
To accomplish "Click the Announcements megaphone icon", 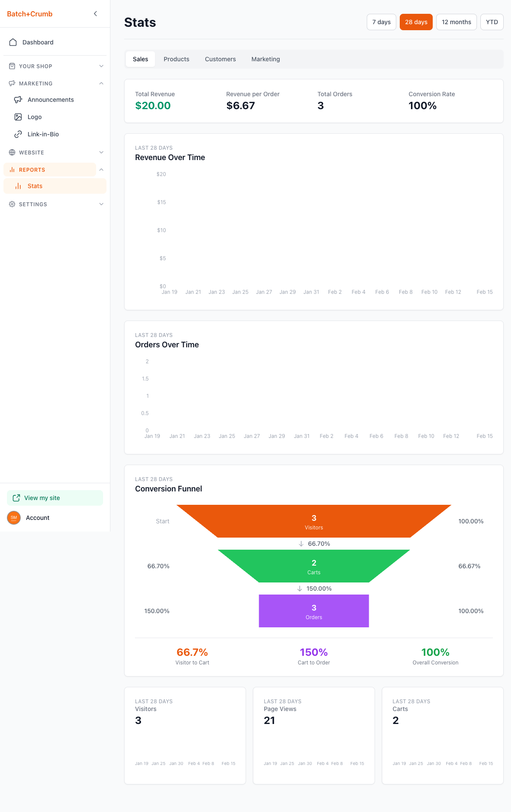I will click(x=18, y=100).
